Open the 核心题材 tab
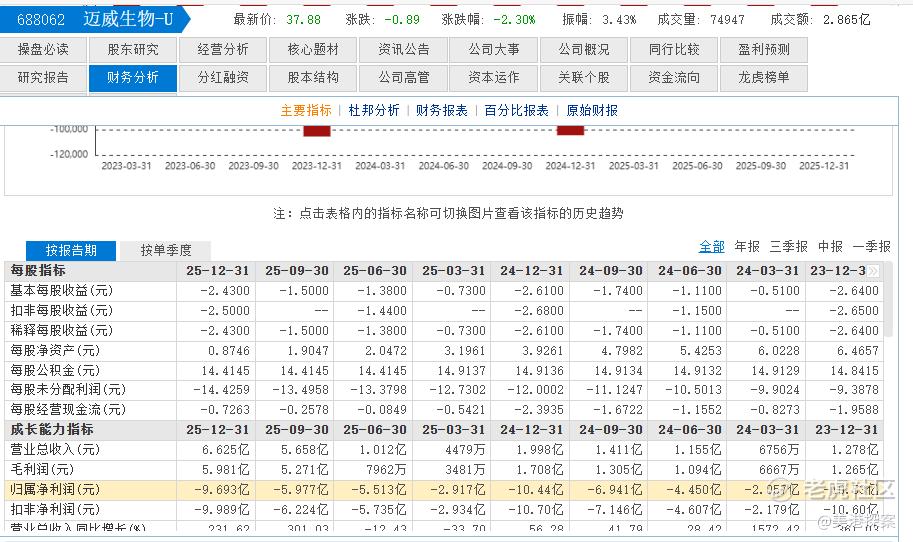Image resolution: width=913 pixels, height=542 pixels. pyautogui.click(x=313, y=49)
